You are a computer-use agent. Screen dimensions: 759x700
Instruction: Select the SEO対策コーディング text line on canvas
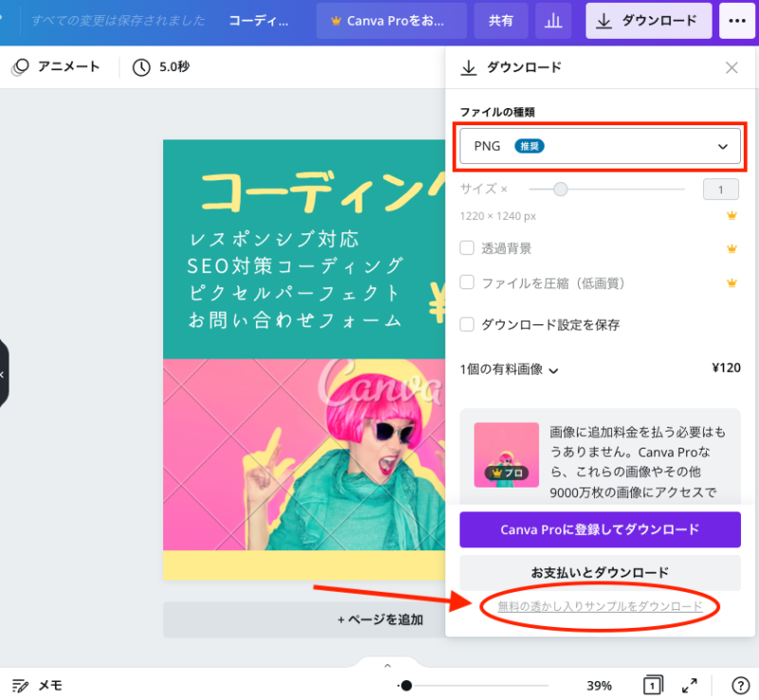[x=295, y=267]
